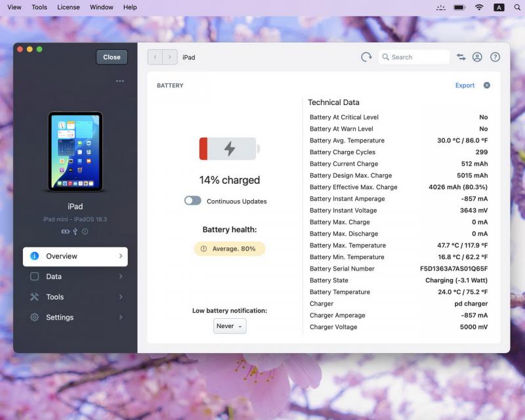Click the help question mark icon
525x420 pixels.
click(x=495, y=57)
